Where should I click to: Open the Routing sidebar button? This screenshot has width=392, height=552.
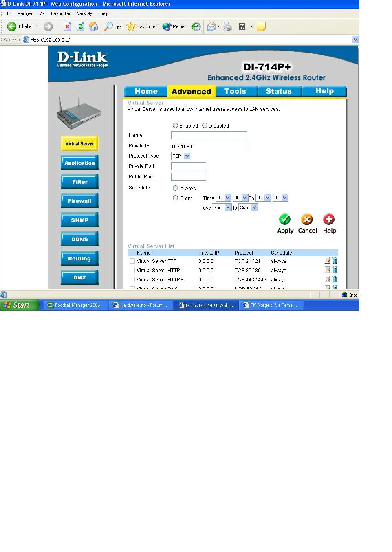point(79,258)
